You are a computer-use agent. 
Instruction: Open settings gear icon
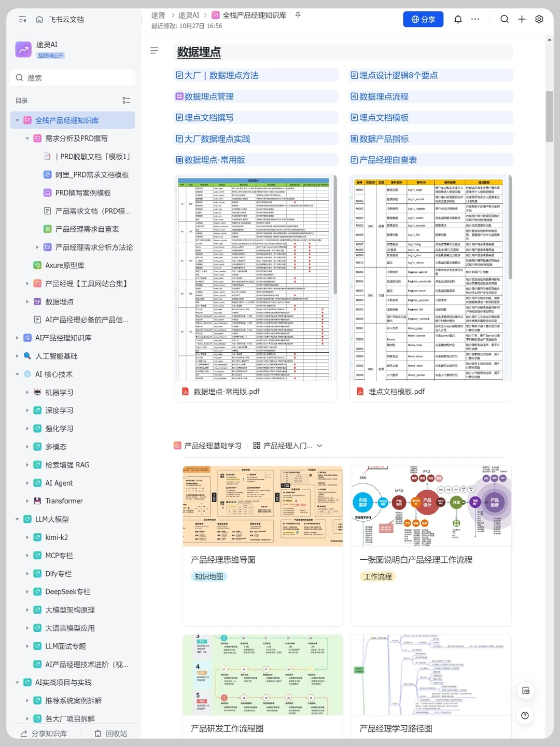[539, 19]
